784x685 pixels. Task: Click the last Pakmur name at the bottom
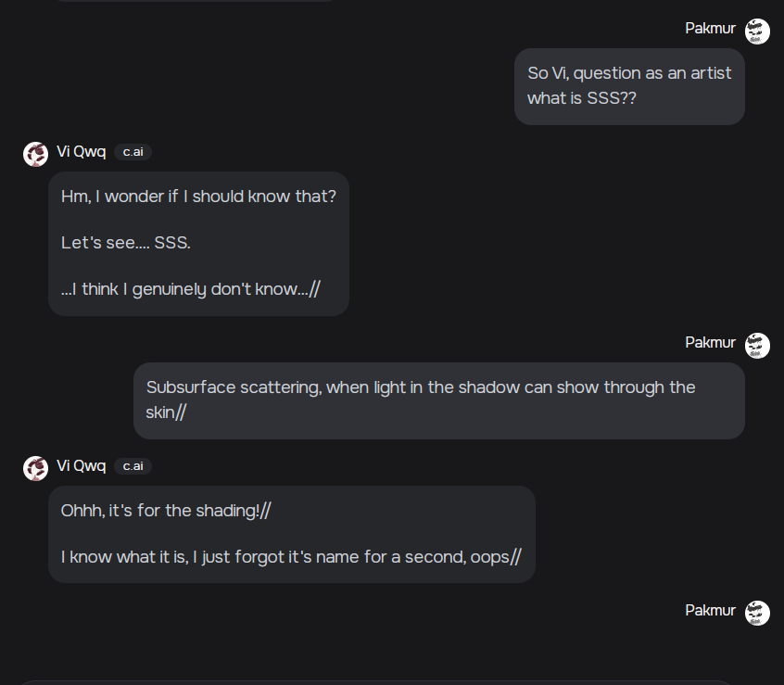pyautogui.click(x=710, y=611)
